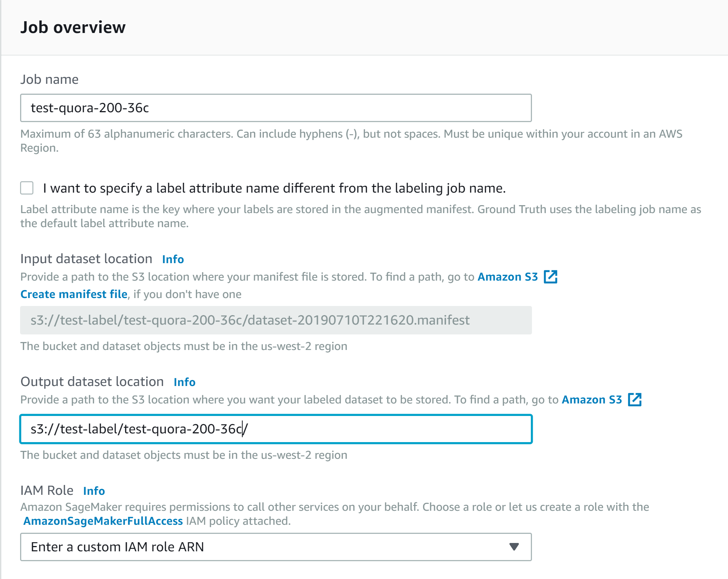Image resolution: width=728 pixels, height=579 pixels.
Task: Follow Amazon S3 link under Output dataset location
Action: point(591,400)
